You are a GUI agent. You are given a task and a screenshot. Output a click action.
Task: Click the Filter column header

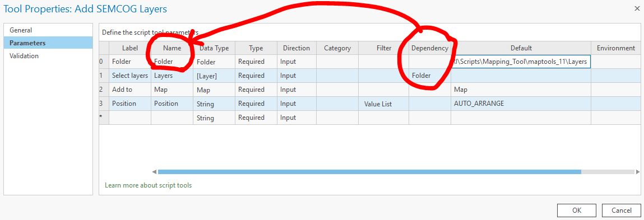pos(383,48)
